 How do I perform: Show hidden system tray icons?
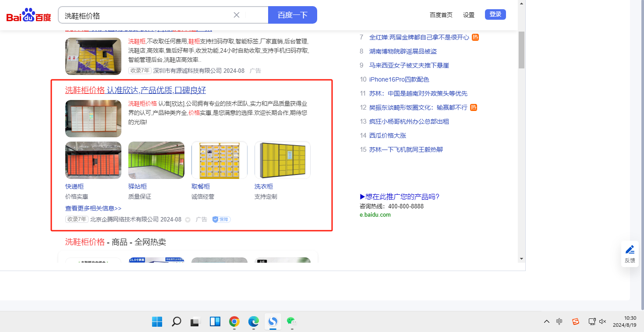pyautogui.click(x=547, y=321)
